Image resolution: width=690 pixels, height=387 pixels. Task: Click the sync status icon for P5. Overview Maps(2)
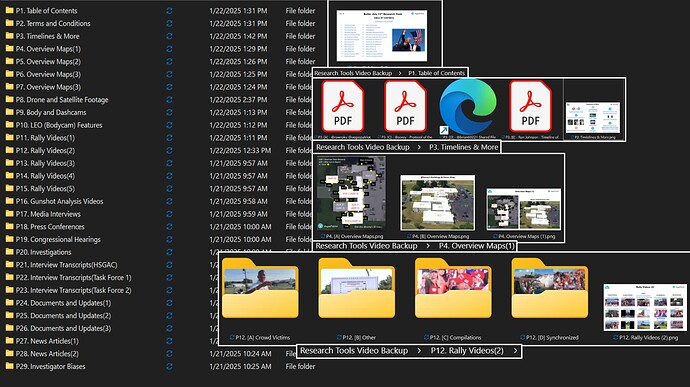tap(169, 62)
